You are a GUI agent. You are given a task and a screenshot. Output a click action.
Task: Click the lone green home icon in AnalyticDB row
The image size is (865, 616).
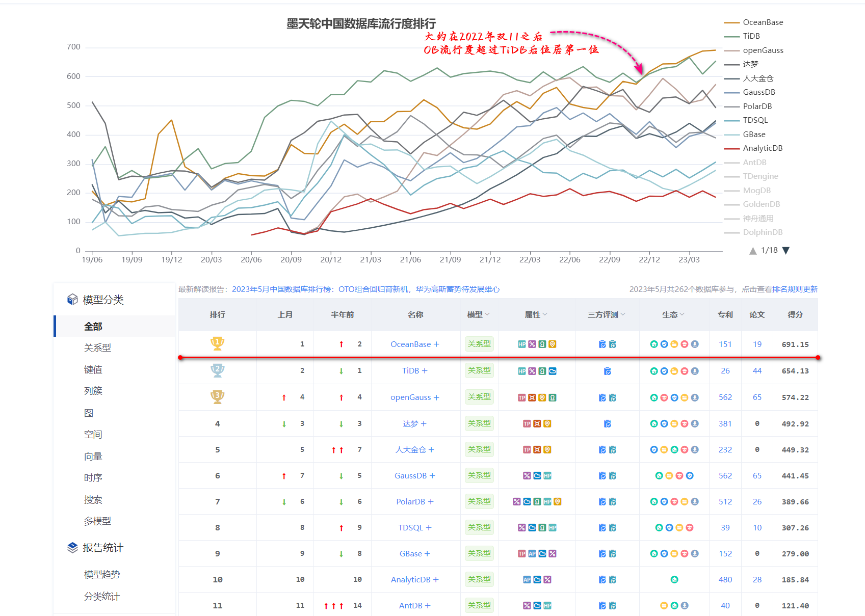[674, 580]
